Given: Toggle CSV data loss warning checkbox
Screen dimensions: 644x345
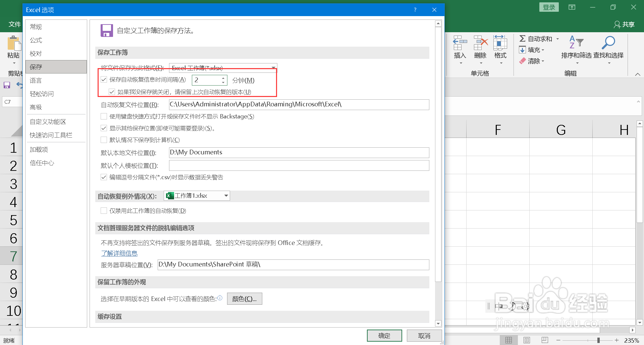Looking at the screenshot, I should (x=104, y=177).
